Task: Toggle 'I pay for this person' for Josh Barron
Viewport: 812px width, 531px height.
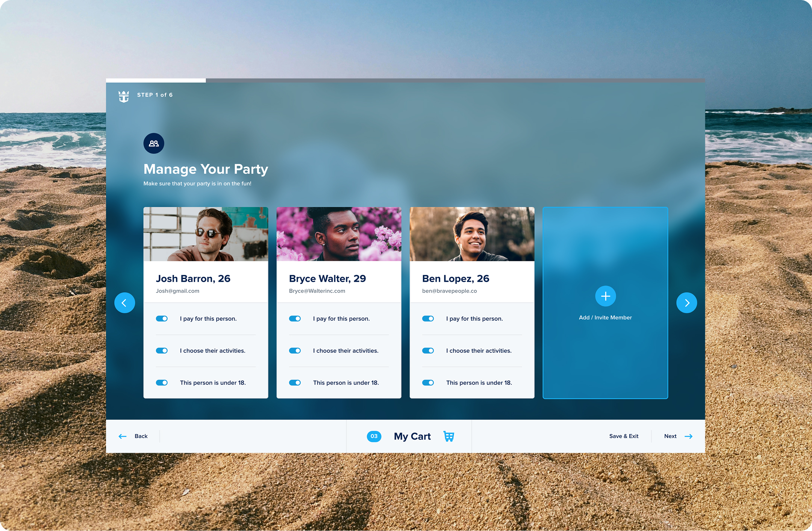Action: click(162, 319)
